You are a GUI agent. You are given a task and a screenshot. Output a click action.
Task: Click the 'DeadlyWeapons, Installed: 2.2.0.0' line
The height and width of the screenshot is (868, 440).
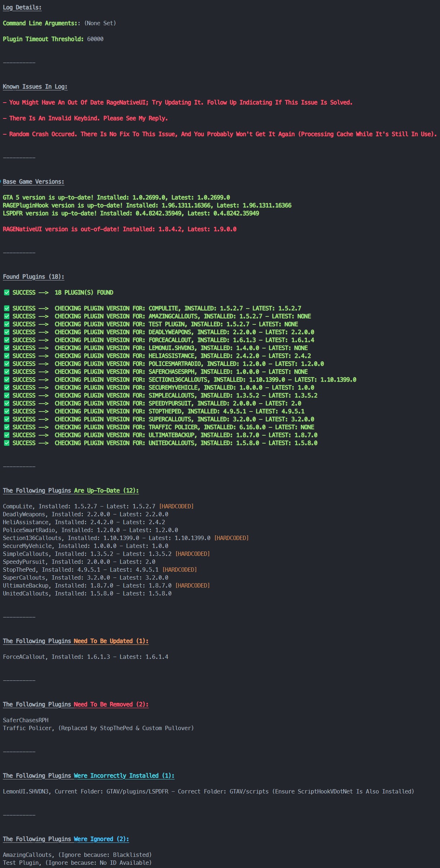[x=86, y=514]
